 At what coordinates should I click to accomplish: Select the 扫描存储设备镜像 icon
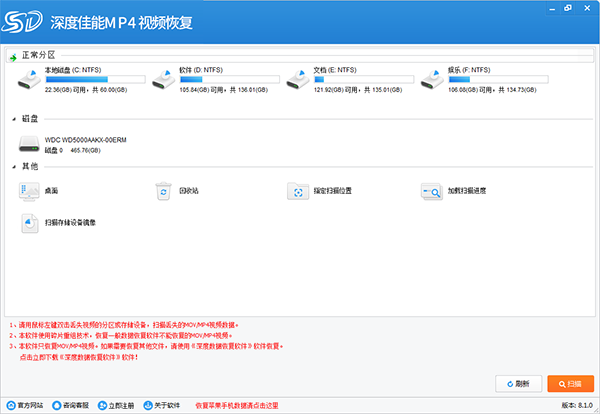click(x=28, y=221)
